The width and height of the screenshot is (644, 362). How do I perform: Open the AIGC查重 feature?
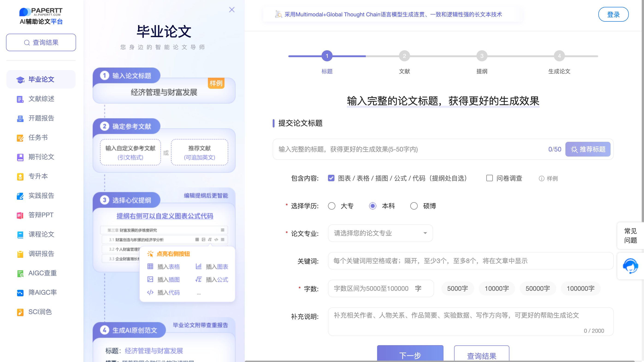click(42, 273)
